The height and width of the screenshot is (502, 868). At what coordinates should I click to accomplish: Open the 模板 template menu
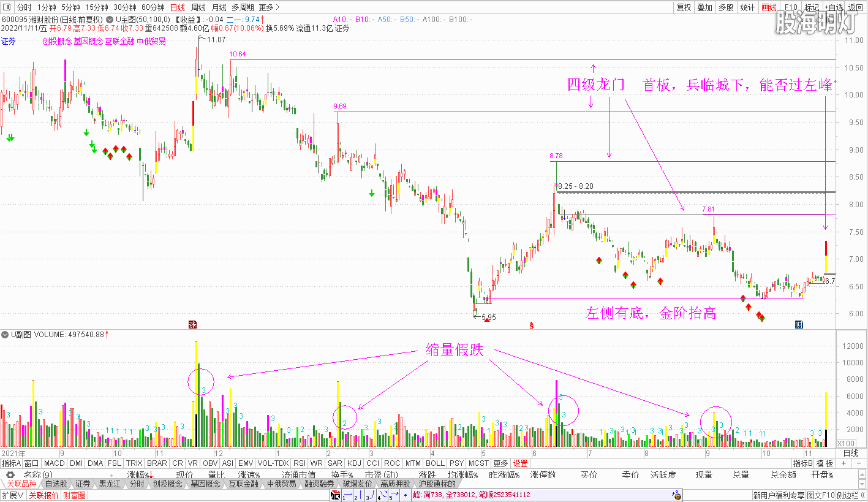click(825, 463)
